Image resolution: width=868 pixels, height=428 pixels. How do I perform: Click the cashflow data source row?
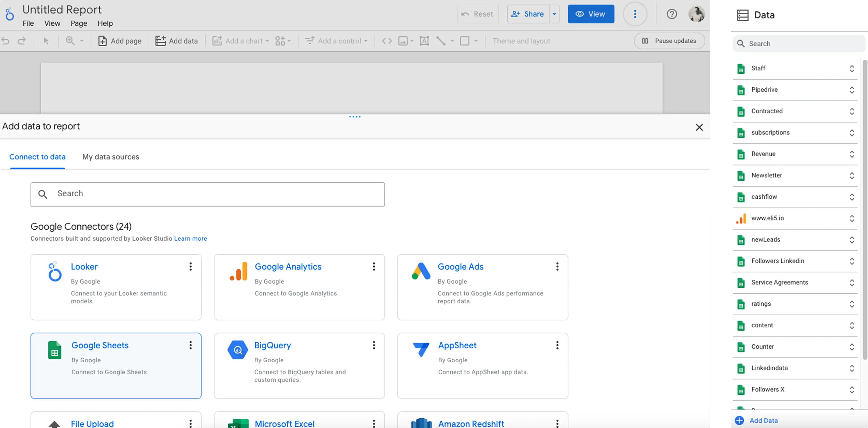tap(795, 197)
